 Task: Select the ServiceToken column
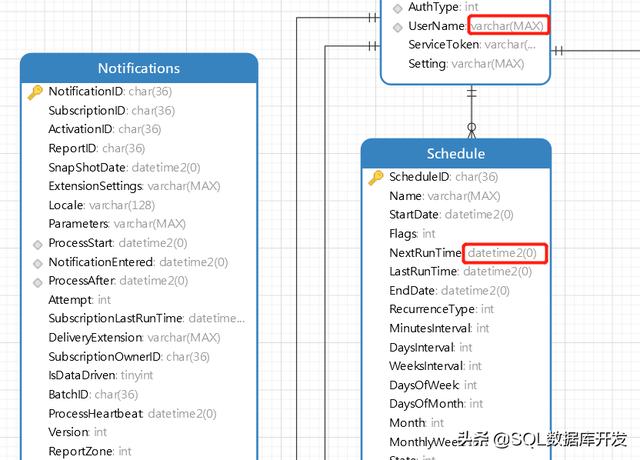472,44
